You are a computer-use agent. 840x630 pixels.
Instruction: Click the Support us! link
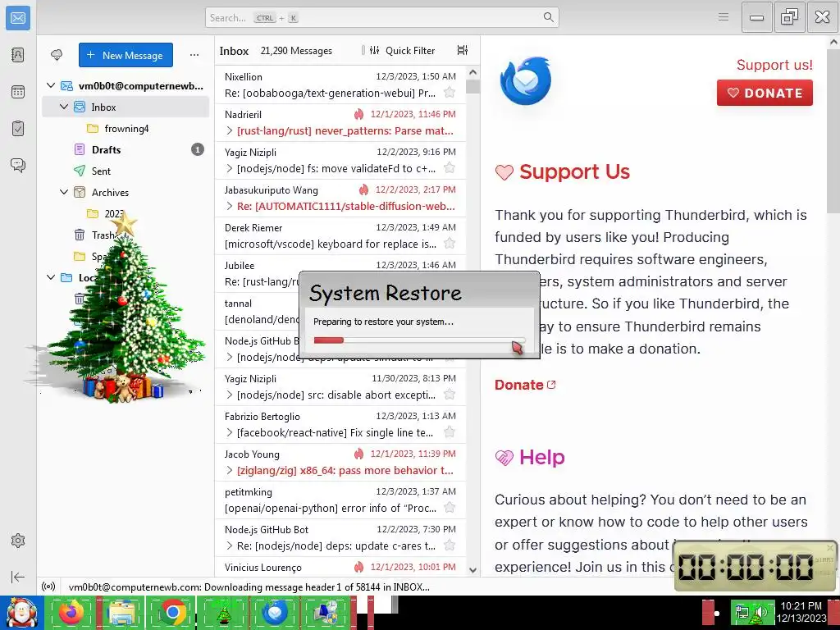[774, 65]
